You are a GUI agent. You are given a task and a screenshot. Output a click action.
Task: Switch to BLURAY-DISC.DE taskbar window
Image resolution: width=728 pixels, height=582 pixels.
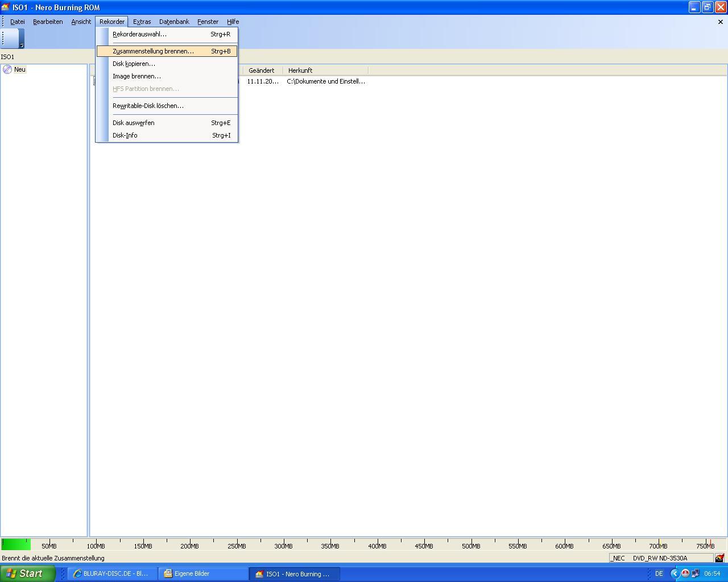(113, 573)
